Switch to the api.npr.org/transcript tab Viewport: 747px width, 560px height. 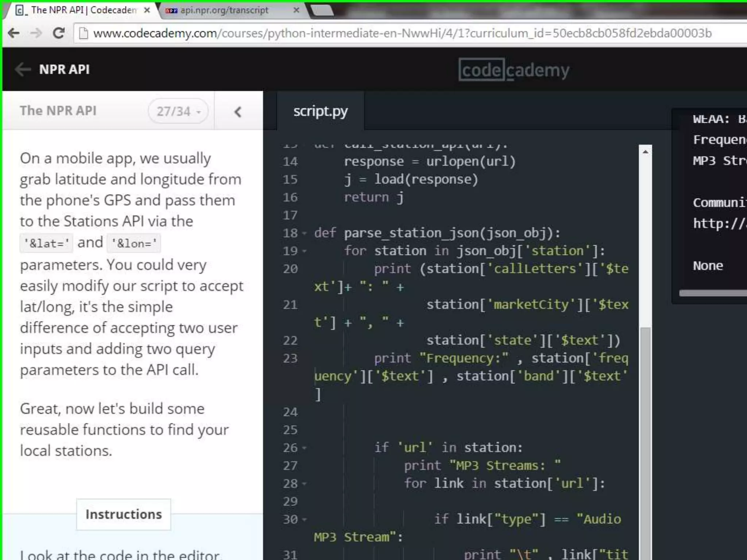point(232,10)
